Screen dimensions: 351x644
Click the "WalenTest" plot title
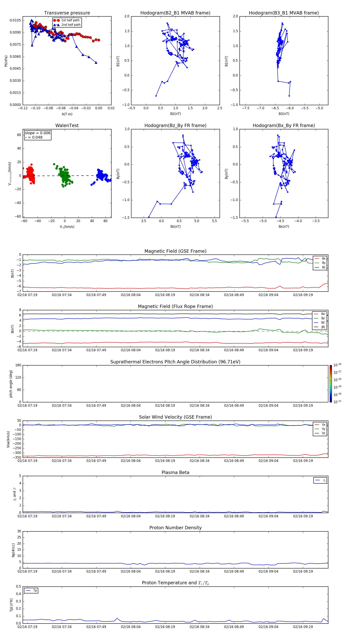(67, 125)
